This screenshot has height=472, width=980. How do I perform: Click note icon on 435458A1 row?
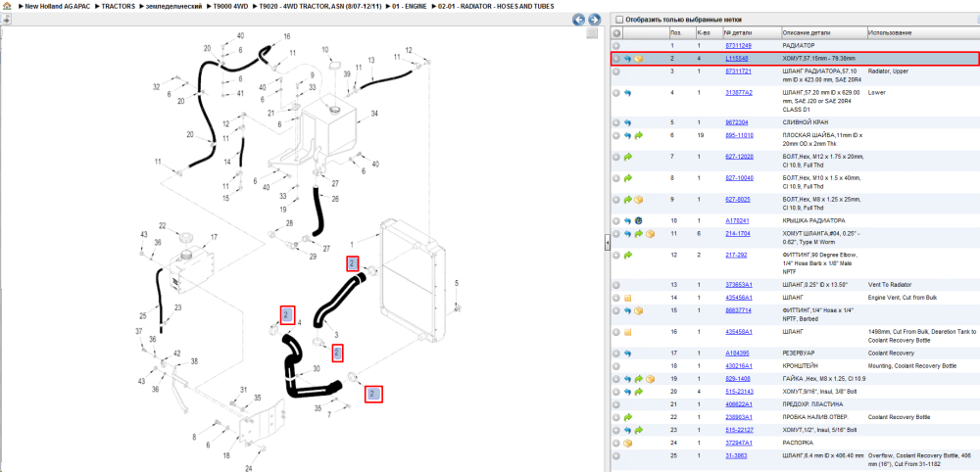627,332
